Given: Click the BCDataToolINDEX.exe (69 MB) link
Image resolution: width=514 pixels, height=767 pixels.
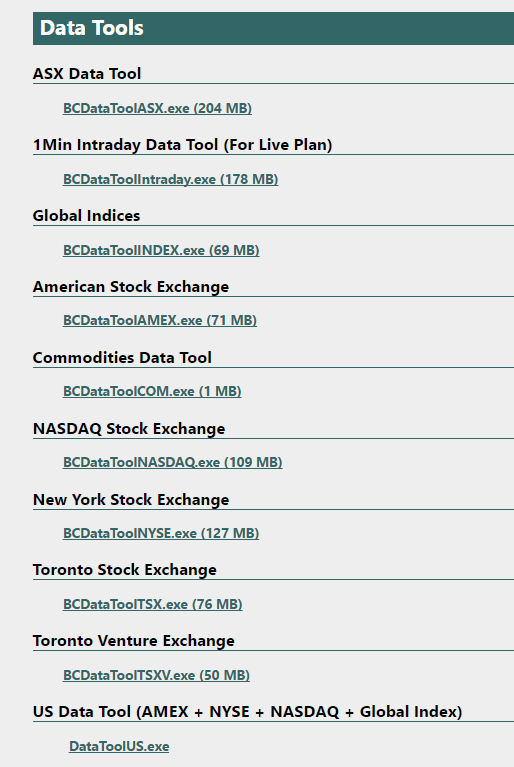Looking at the screenshot, I should coord(161,250).
